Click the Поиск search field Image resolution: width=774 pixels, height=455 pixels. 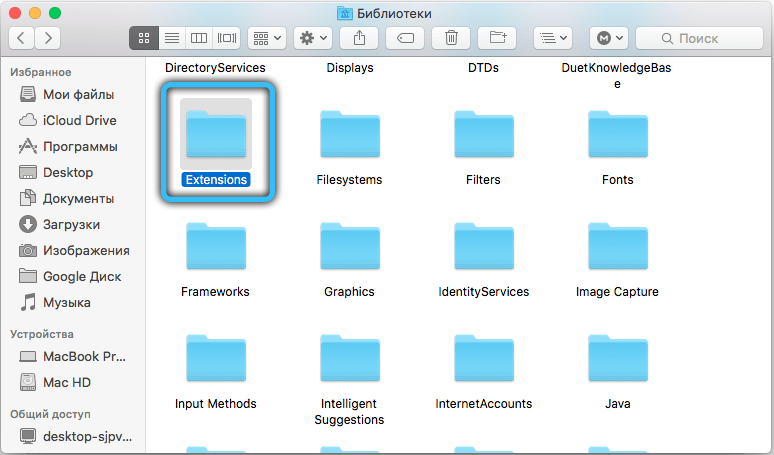(x=699, y=38)
